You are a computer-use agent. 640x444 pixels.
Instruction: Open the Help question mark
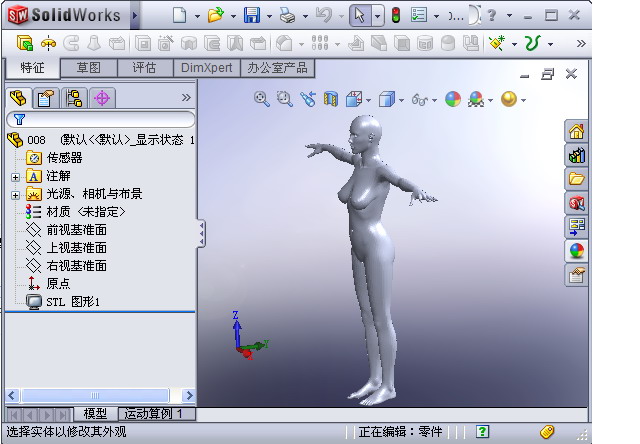492,15
